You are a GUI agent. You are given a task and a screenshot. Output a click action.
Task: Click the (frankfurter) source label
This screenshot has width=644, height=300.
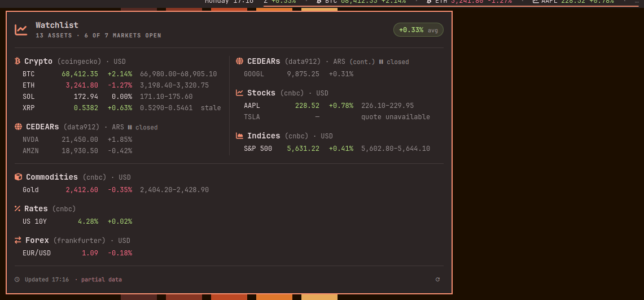(79, 241)
